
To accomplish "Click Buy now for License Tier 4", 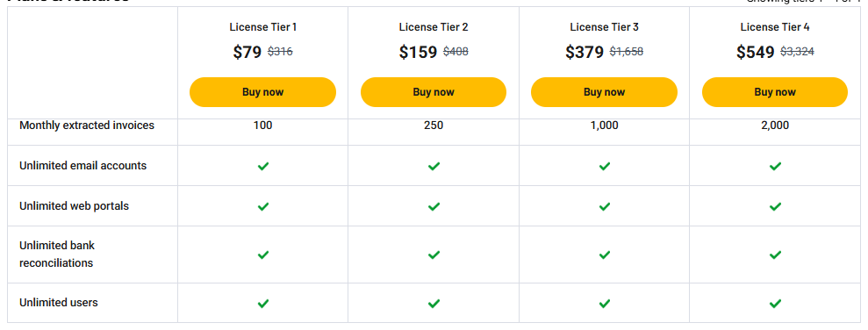I will point(775,92).
